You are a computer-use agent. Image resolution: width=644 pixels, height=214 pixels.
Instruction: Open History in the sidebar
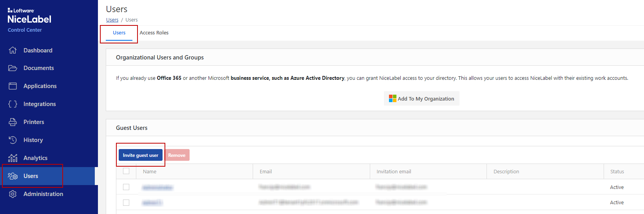(33, 140)
